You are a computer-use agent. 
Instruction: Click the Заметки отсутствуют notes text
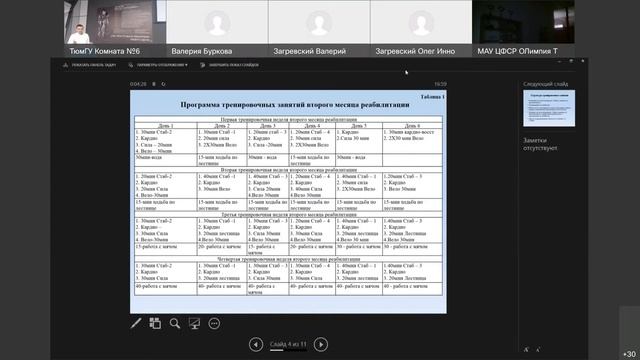[540, 144]
